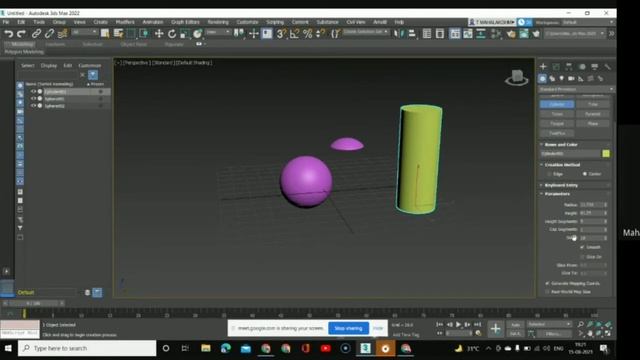Click the Tube primitive button

pyautogui.click(x=593, y=104)
